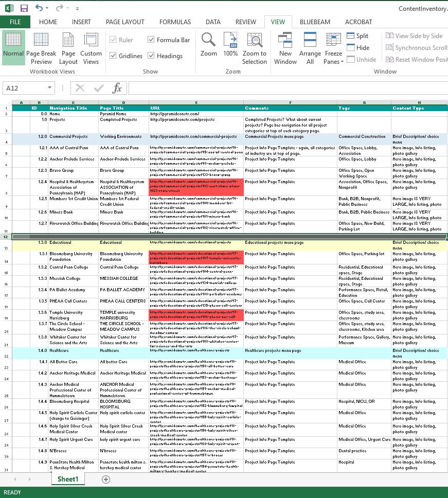Open Customize Quick Access Toolbar dropdown
This screenshot has width=448, height=498.
click(x=77, y=9)
